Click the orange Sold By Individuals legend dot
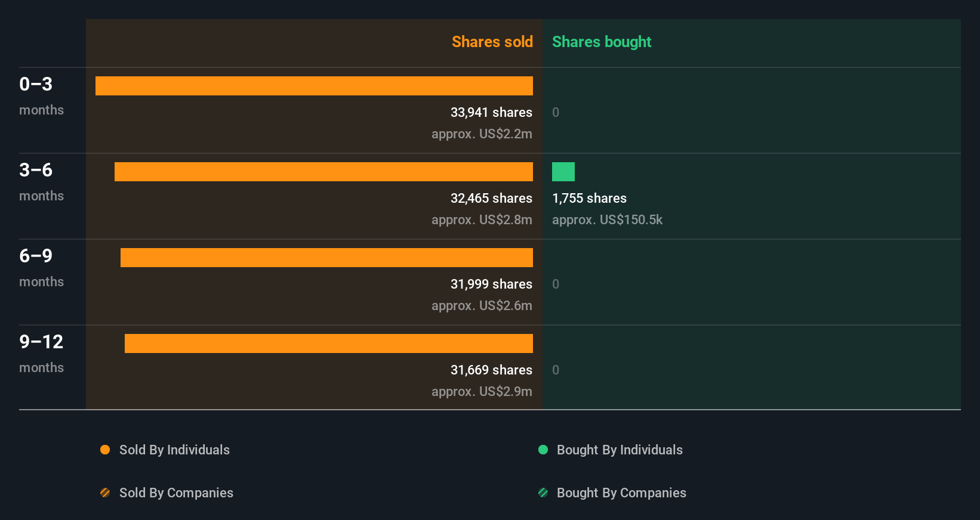This screenshot has height=520, width=980. pos(105,450)
